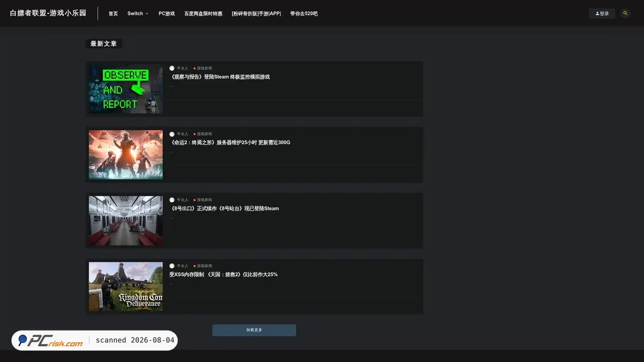Click the 最新文章 section heading

pos(104,43)
